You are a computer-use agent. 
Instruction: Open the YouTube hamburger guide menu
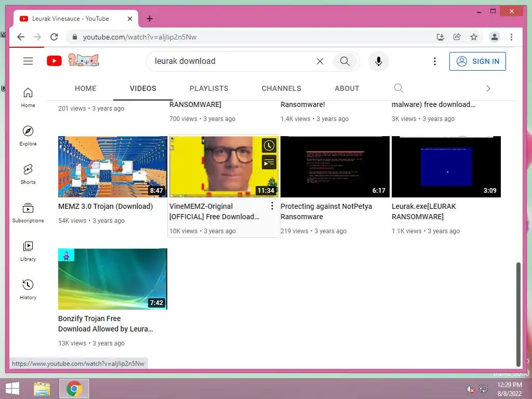[28, 61]
